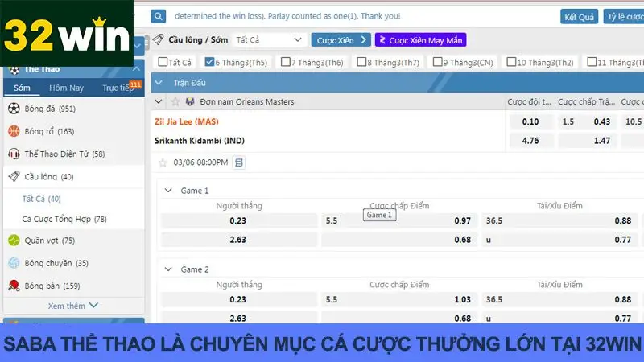Screen dimensions: 644x362
Task: Select Bóng rổ (163) in the sidebar
Action: click(x=74, y=131)
